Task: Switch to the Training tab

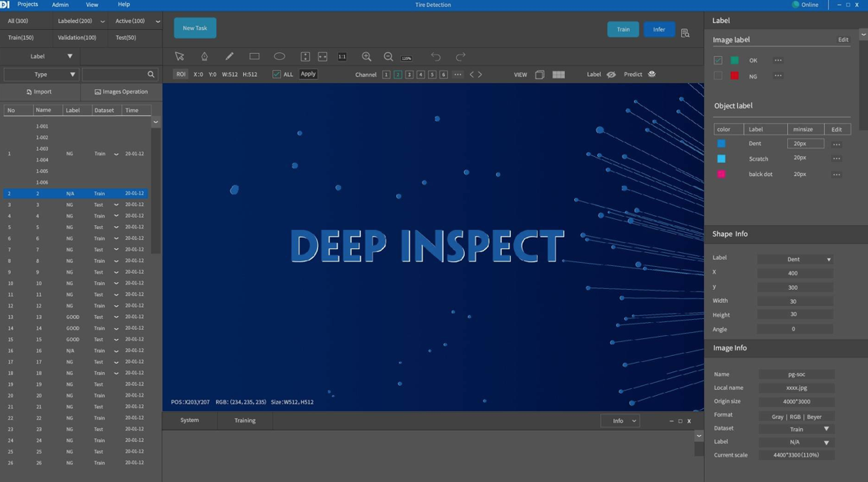Action: [x=245, y=421]
